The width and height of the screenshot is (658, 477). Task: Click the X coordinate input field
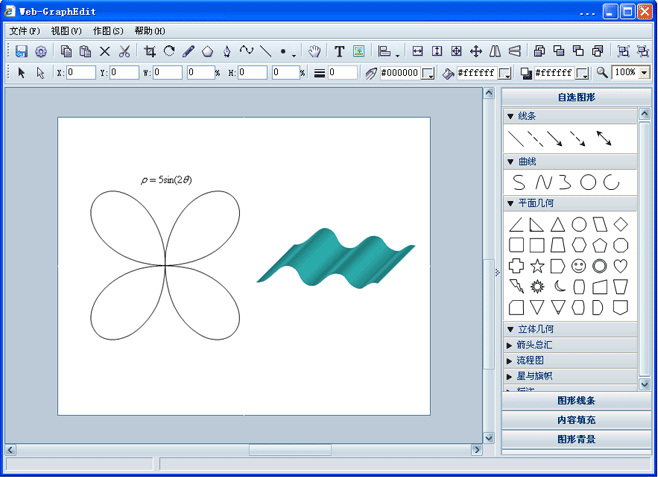click(x=81, y=73)
